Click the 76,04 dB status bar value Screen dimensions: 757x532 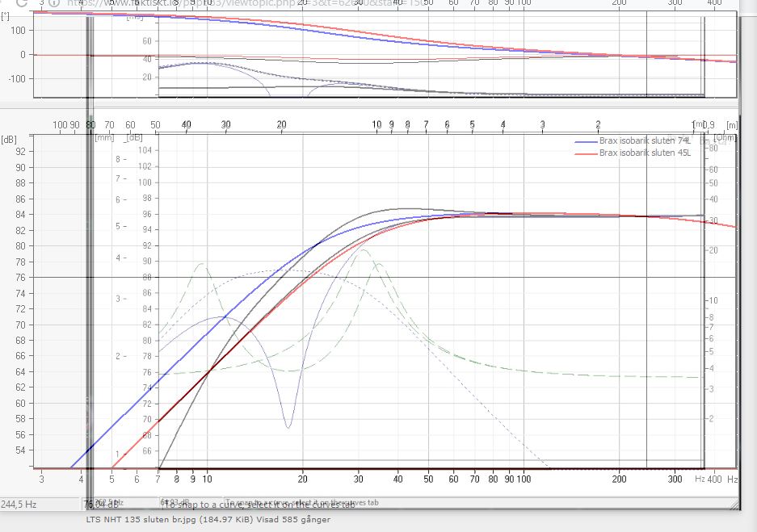(x=101, y=505)
